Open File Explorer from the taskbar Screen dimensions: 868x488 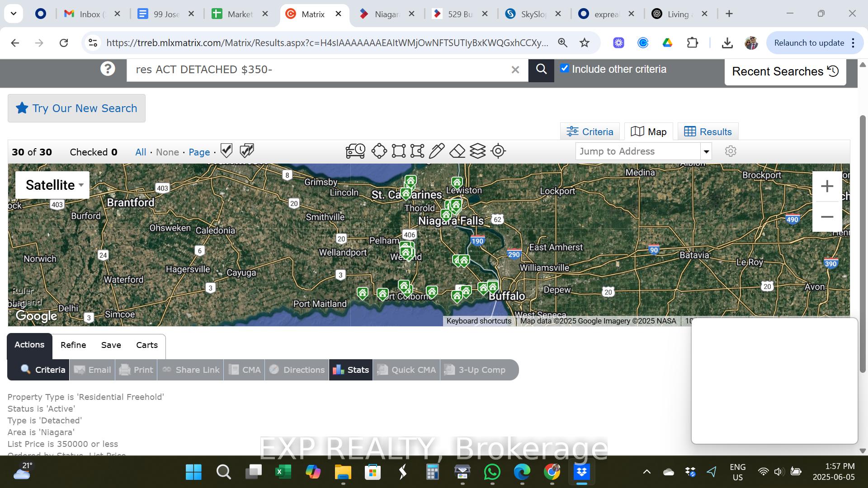click(x=343, y=472)
